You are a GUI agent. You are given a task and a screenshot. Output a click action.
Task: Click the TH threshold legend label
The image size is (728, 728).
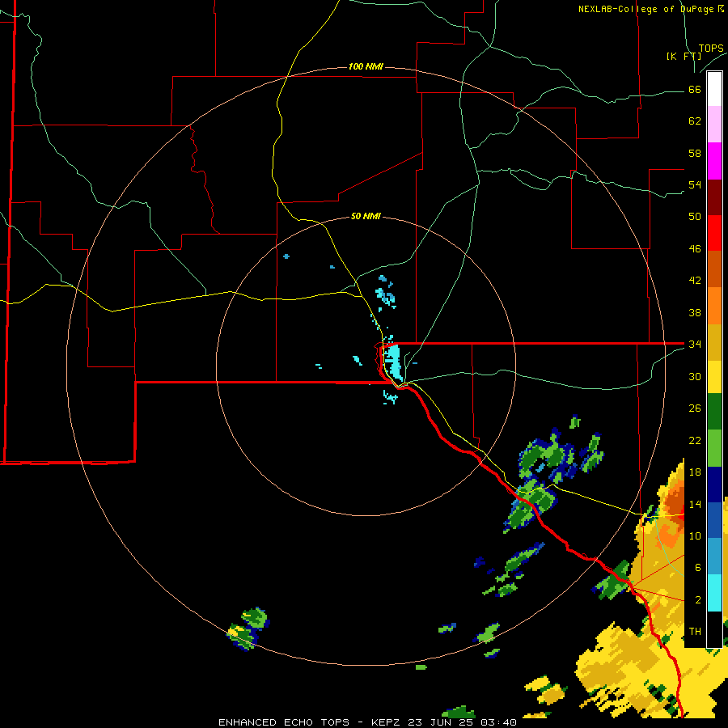[x=695, y=631]
